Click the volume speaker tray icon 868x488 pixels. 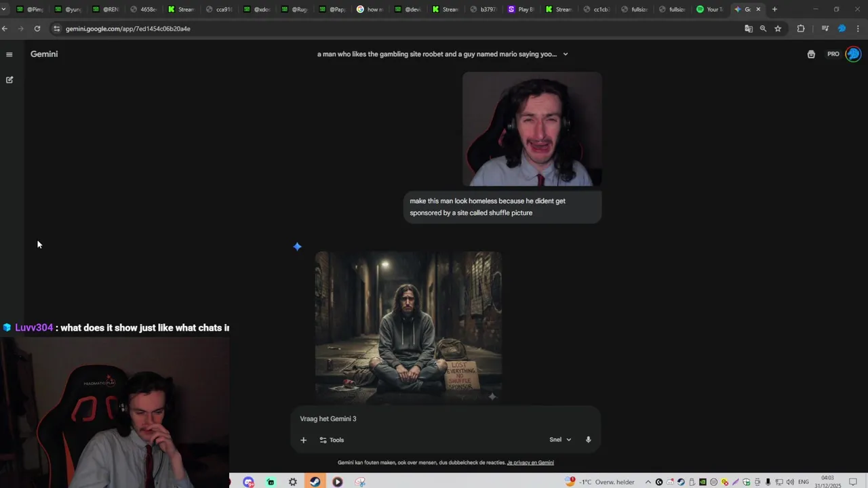[x=790, y=482]
